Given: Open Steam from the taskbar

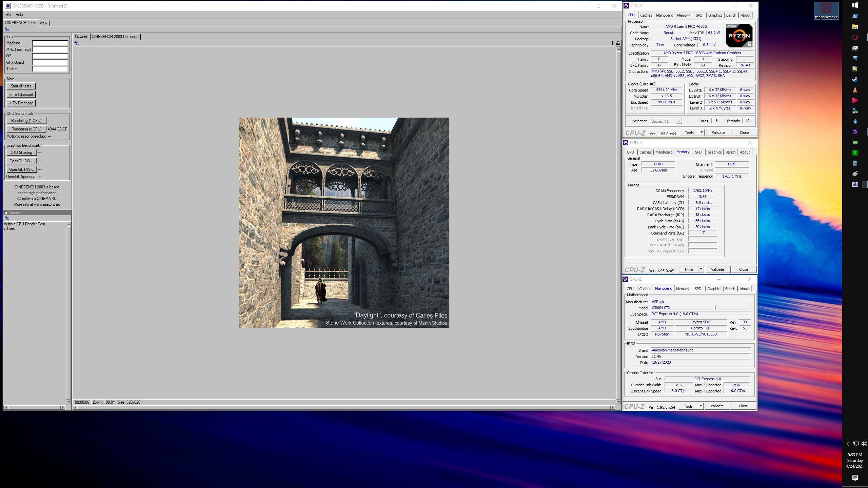Looking at the screenshot, I should (x=855, y=79).
